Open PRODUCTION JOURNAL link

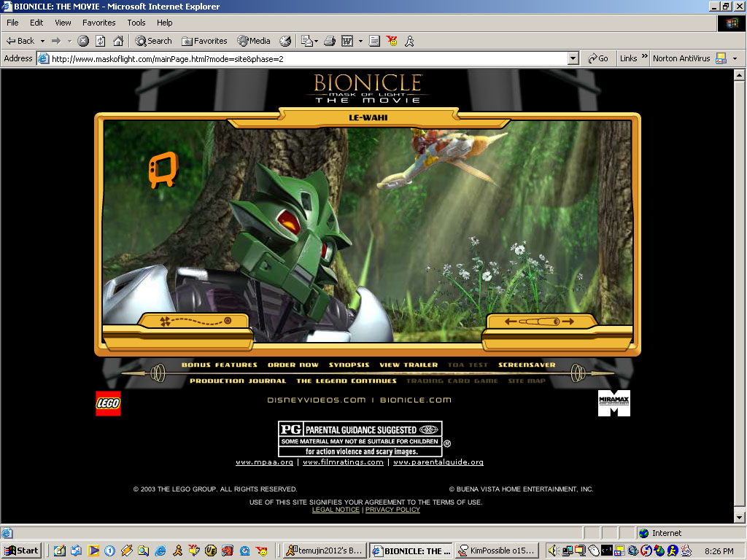[238, 381]
